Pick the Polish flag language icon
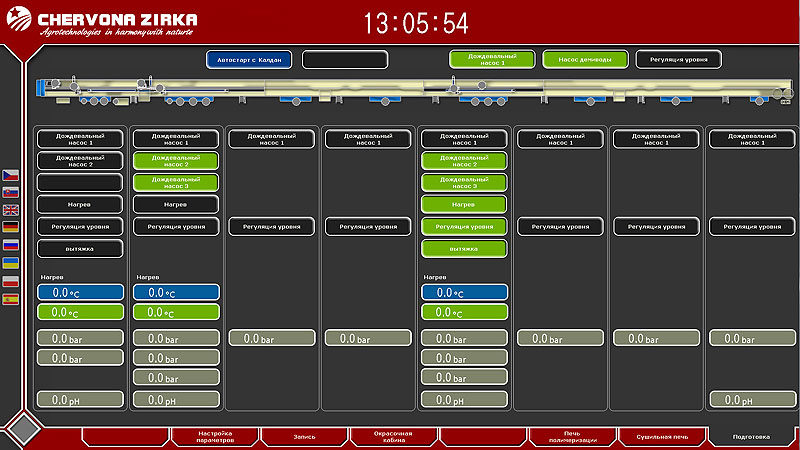 point(11,281)
